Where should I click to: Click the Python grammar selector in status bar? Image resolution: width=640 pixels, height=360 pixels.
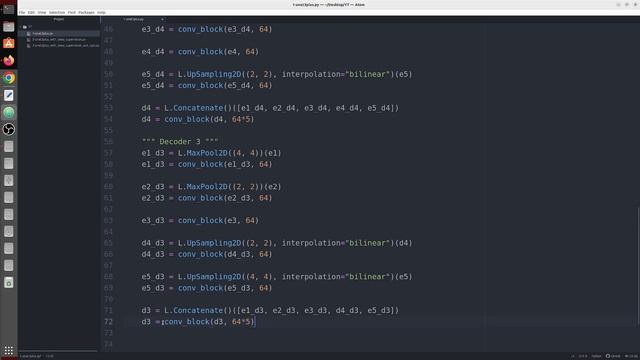click(596, 356)
